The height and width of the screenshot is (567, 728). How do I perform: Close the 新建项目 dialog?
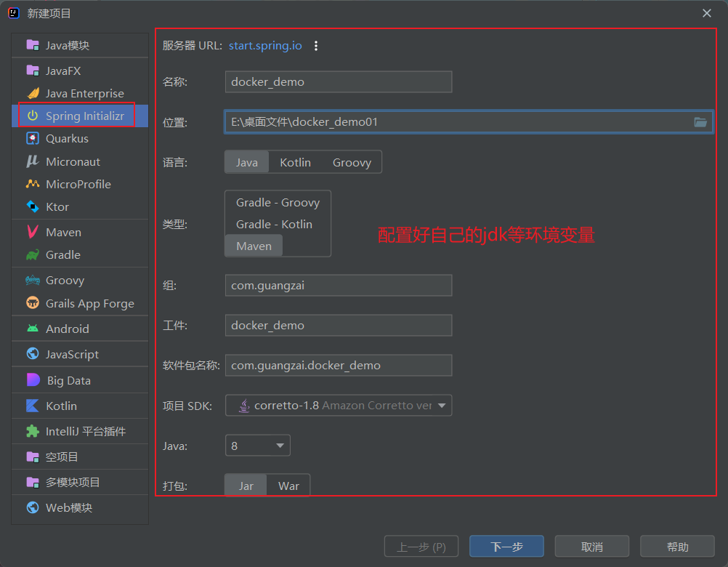[707, 13]
